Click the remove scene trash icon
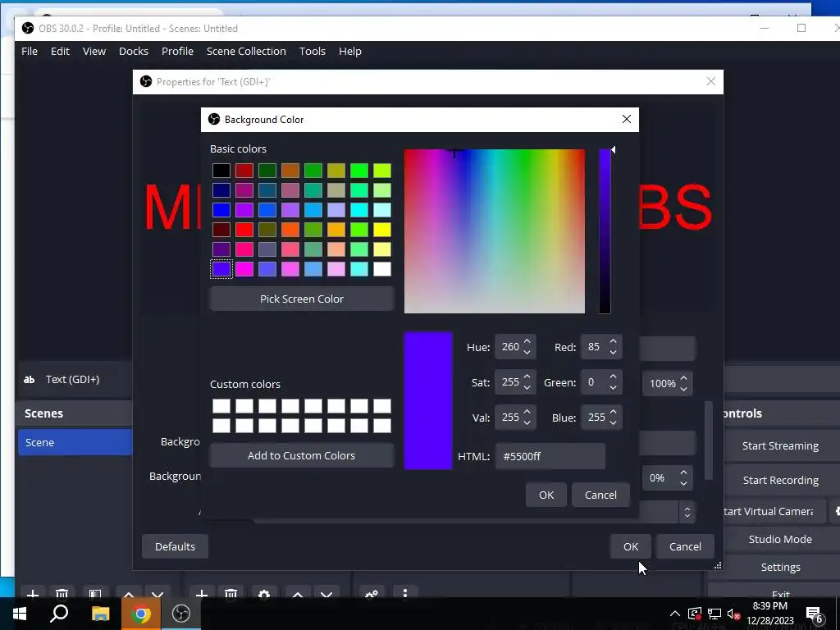 click(62, 595)
